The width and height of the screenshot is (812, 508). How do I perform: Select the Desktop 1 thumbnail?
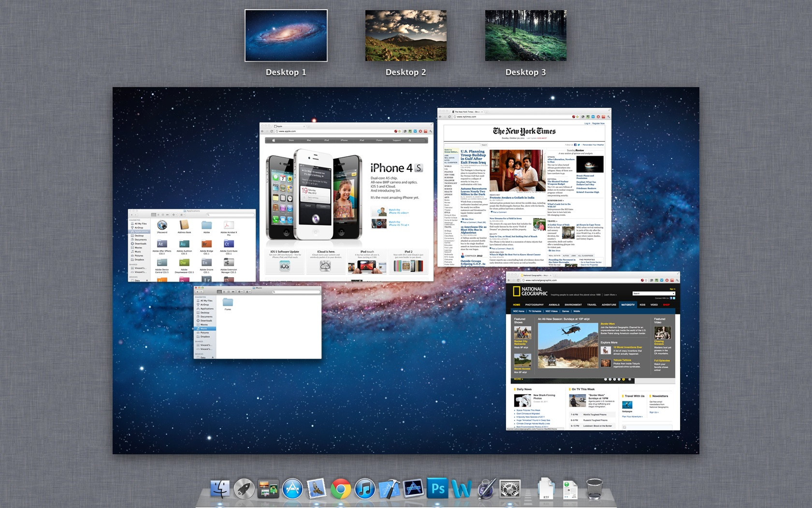coord(286,36)
